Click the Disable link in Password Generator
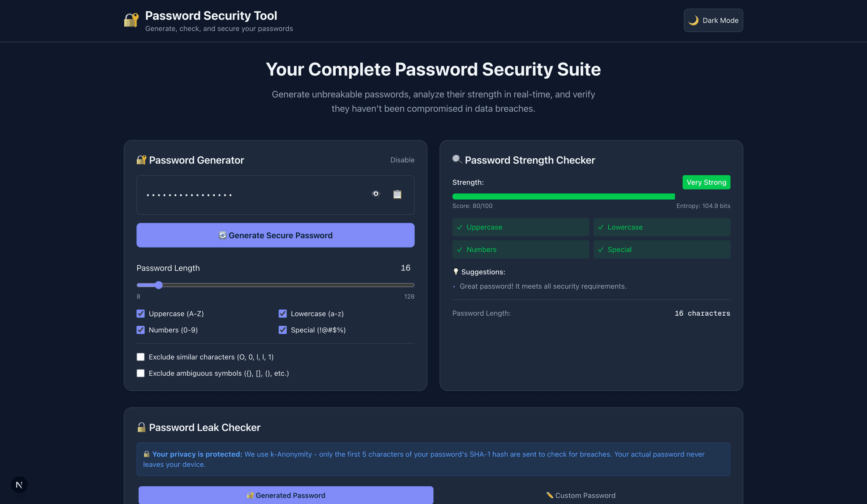The image size is (867, 504). tap(402, 160)
